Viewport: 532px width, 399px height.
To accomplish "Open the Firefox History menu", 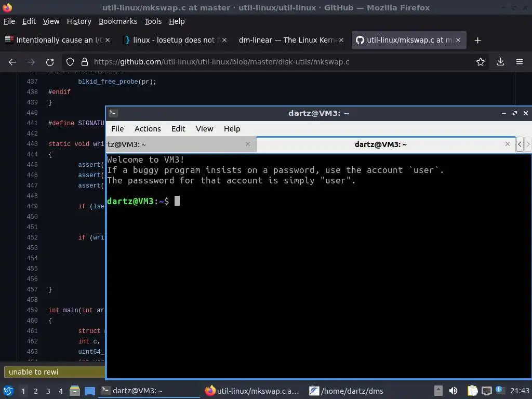I will 79,21.
